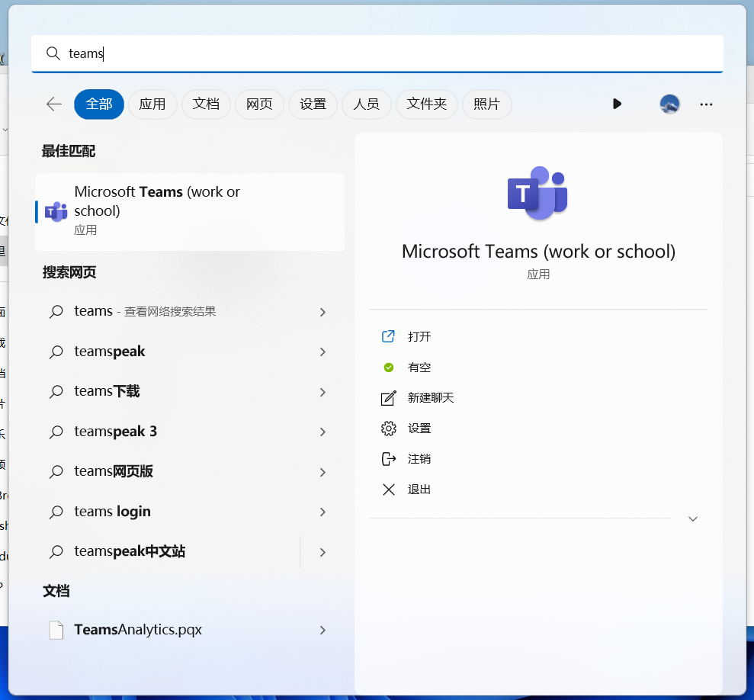Click the large Teams logo in the preview pane
The width and height of the screenshot is (754, 700).
click(538, 194)
